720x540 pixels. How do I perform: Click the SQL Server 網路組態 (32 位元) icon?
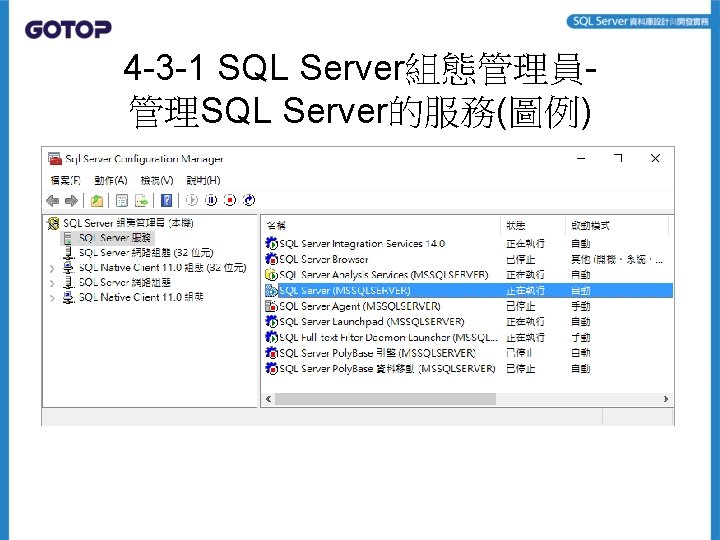[x=68, y=253]
